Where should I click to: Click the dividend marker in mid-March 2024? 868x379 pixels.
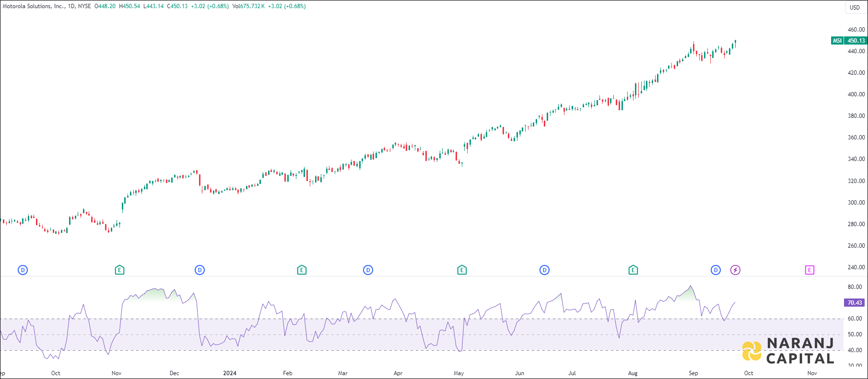pyautogui.click(x=368, y=270)
